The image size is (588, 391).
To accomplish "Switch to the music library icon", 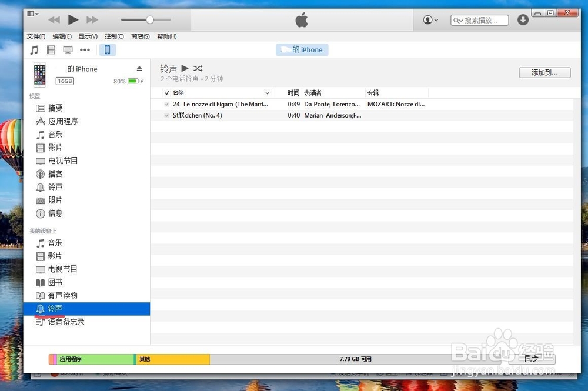I will [34, 50].
